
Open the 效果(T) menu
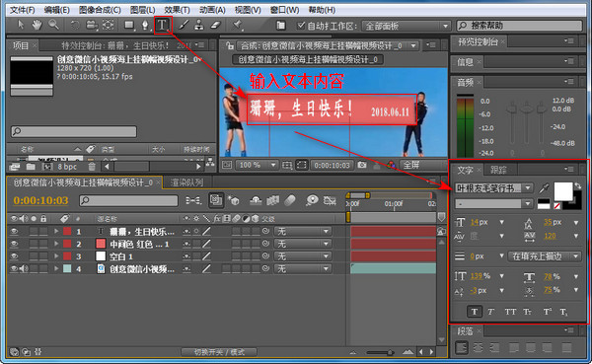click(177, 10)
